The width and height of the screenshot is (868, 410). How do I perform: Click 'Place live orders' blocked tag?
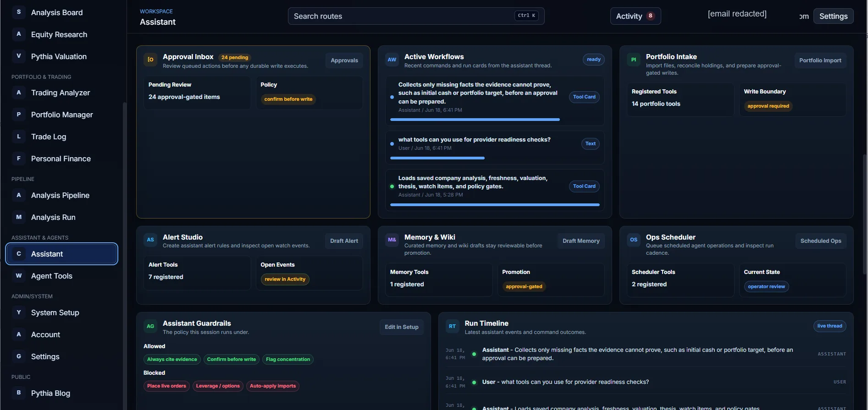tap(166, 386)
